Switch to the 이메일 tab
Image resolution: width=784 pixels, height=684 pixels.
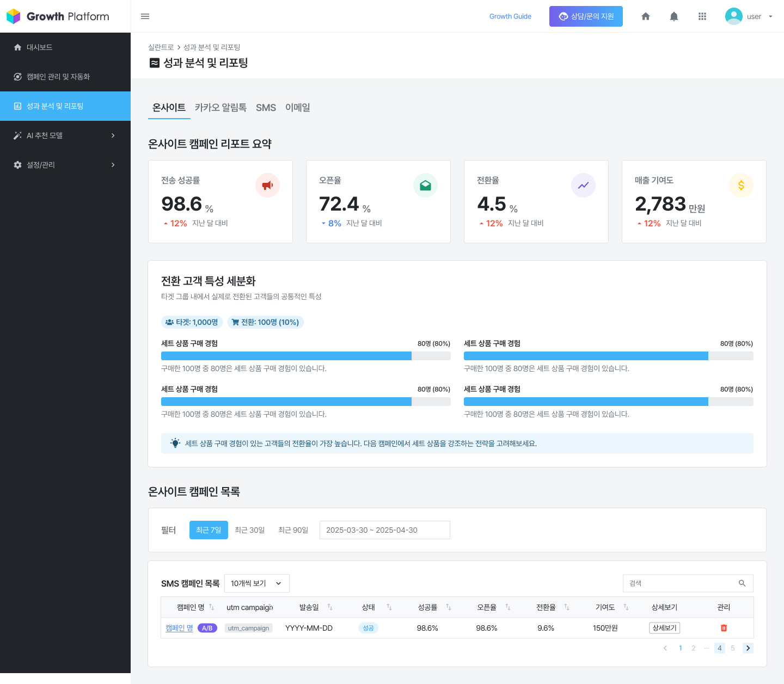pyautogui.click(x=298, y=107)
